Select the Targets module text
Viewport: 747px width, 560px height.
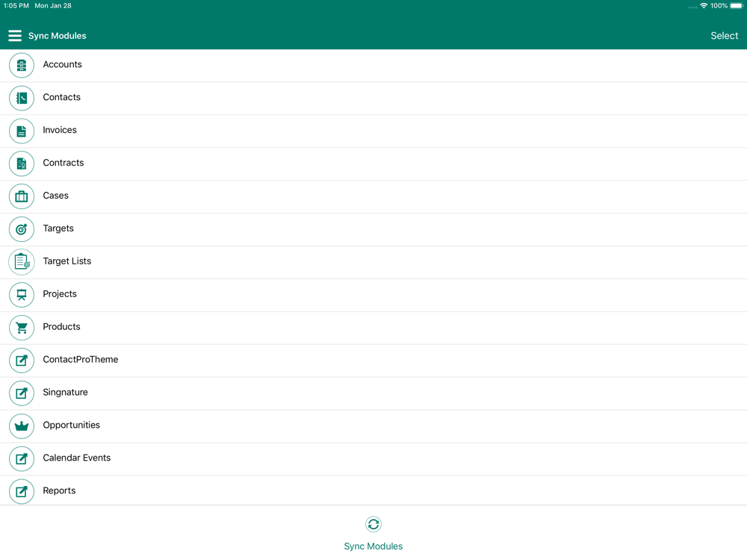click(58, 228)
